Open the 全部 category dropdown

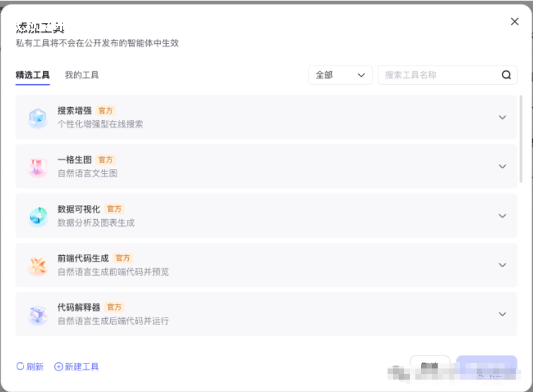point(340,75)
